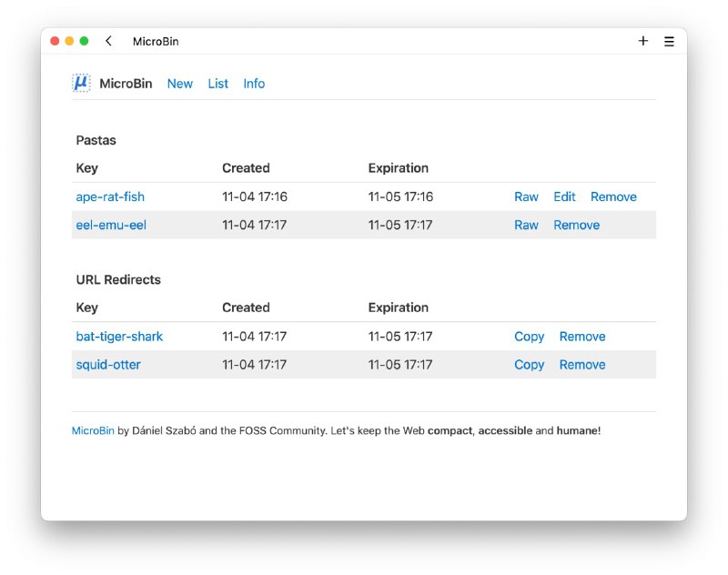Click created time of bat-tiger-shark row

[254, 337]
